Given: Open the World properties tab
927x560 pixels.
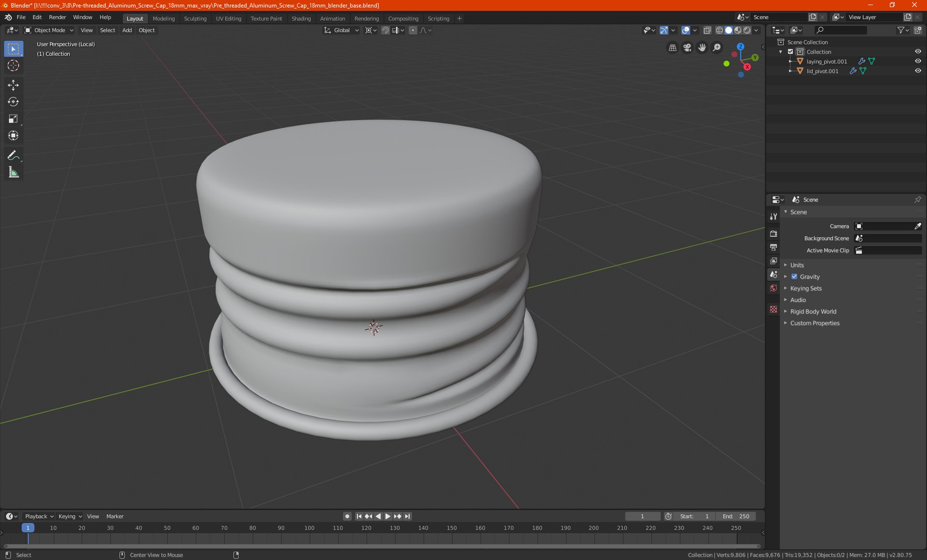Looking at the screenshot, I should [x=774, y=288].
